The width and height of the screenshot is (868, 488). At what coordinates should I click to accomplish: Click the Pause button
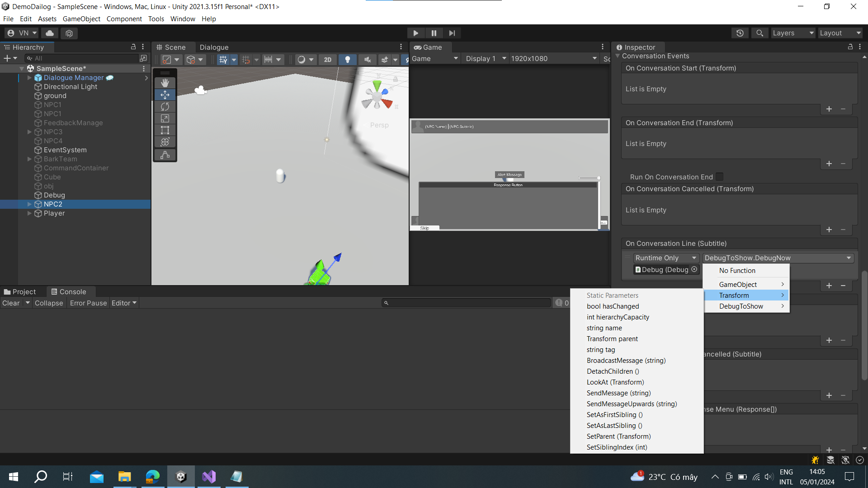[x=434, y=33]
